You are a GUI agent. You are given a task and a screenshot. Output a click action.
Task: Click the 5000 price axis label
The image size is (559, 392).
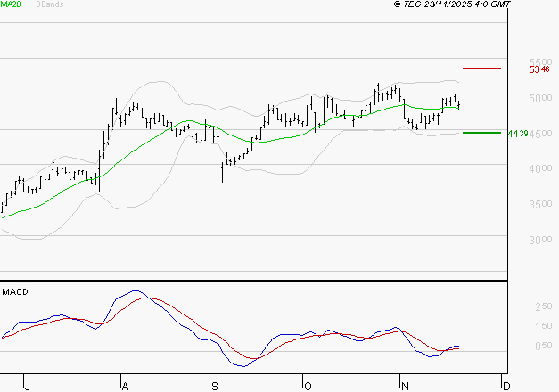[x=540, y=98]
